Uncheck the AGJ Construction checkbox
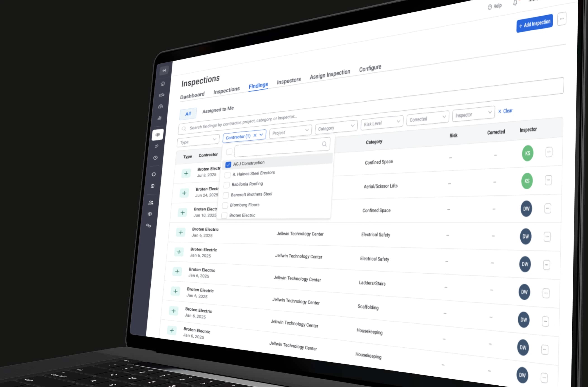The width and height of the screenshot is (588, 387). (x=228, y=165)
